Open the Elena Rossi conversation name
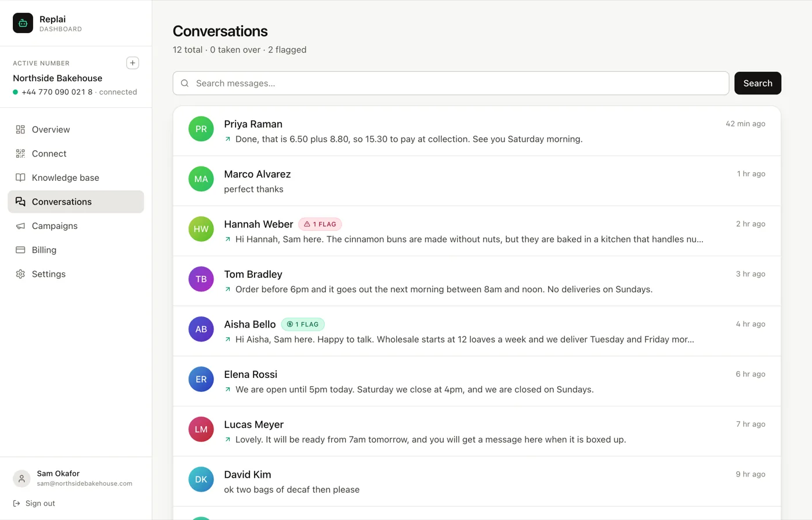 [251, 374]
